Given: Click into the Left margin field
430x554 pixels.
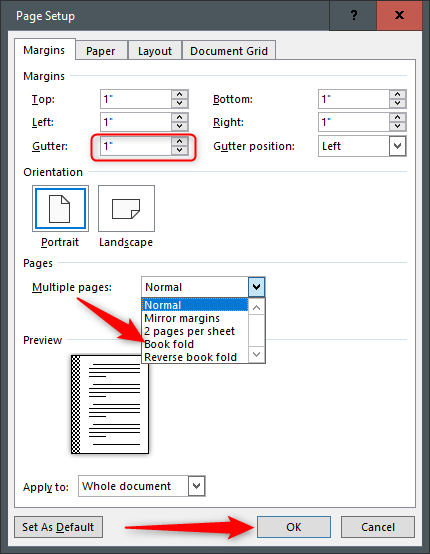Looking at the screenshot, I should point(136,122).
